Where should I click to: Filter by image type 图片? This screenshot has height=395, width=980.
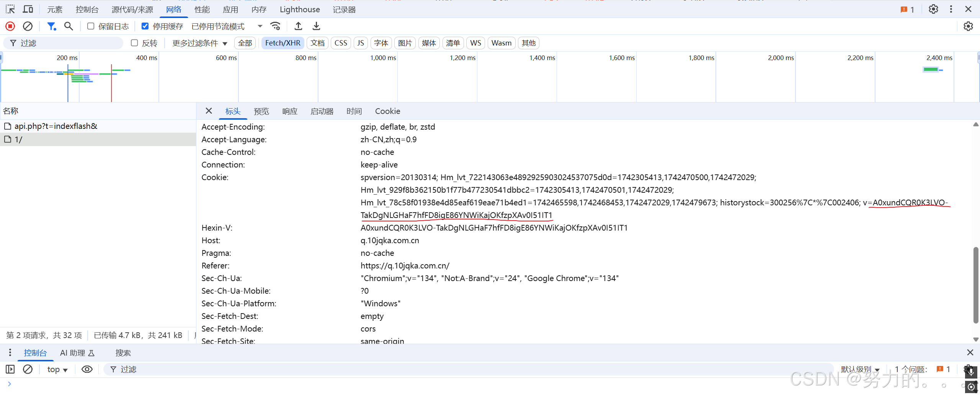click(x=405, y=43)
